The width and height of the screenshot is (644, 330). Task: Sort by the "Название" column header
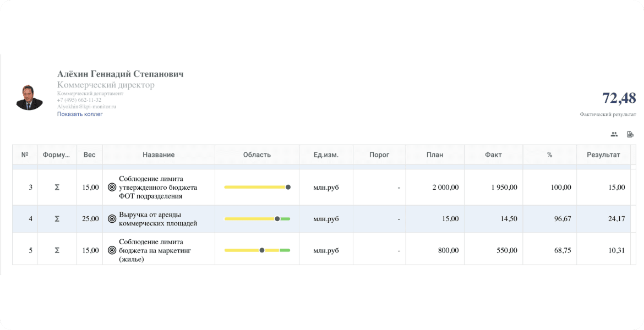159,155
